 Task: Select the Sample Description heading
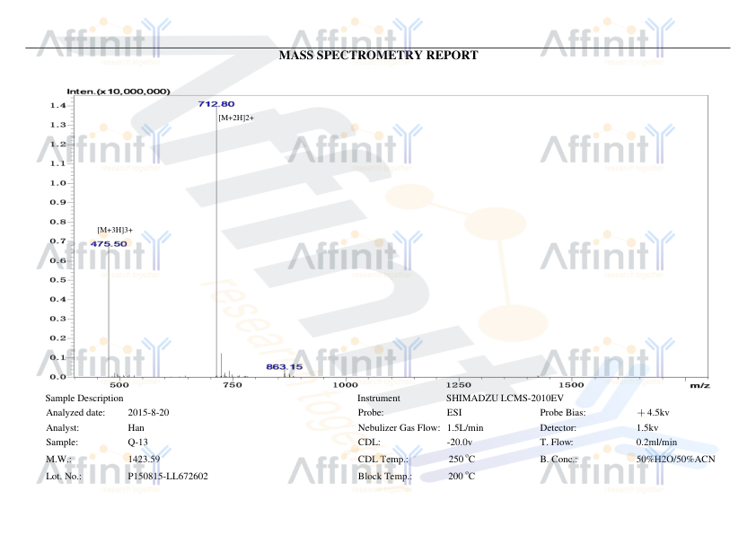[x=84, y=399]
